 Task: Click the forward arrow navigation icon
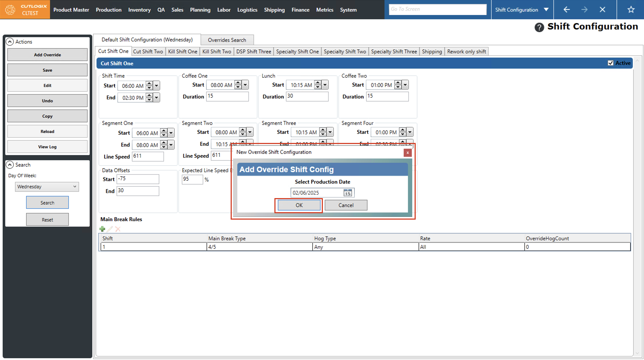tap(584, 10)
